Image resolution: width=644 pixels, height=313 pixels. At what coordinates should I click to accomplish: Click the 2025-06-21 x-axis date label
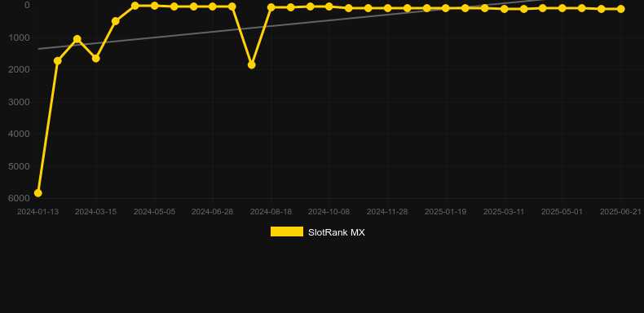pos(620,212)
